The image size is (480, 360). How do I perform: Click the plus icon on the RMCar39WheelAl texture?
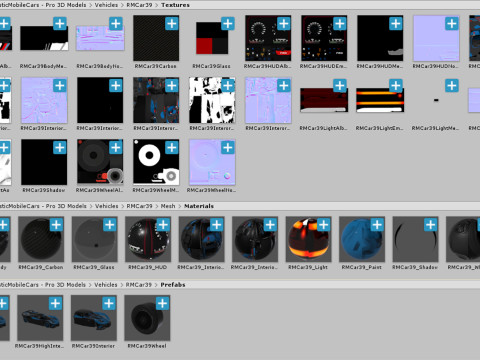pos(116,148)
